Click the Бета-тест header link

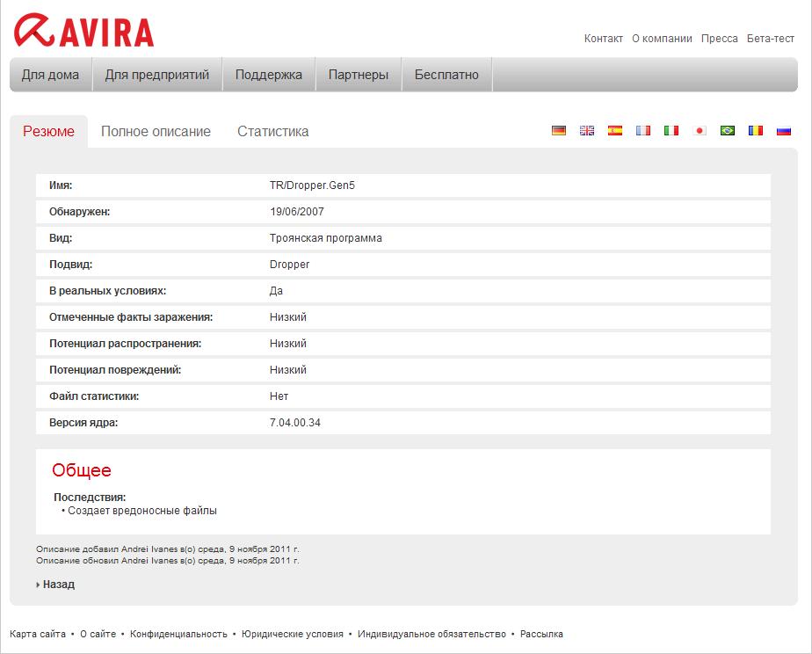(x=770, y=39)
